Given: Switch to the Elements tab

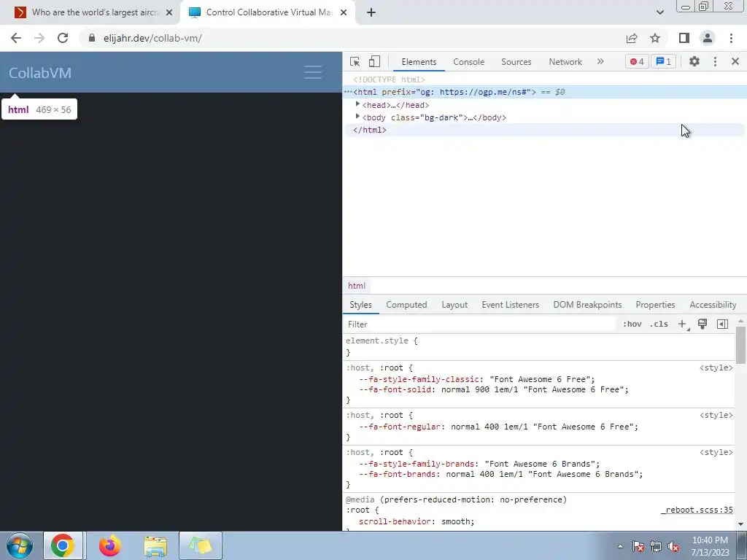Looking at the screenshot, I should coord(419,62).
